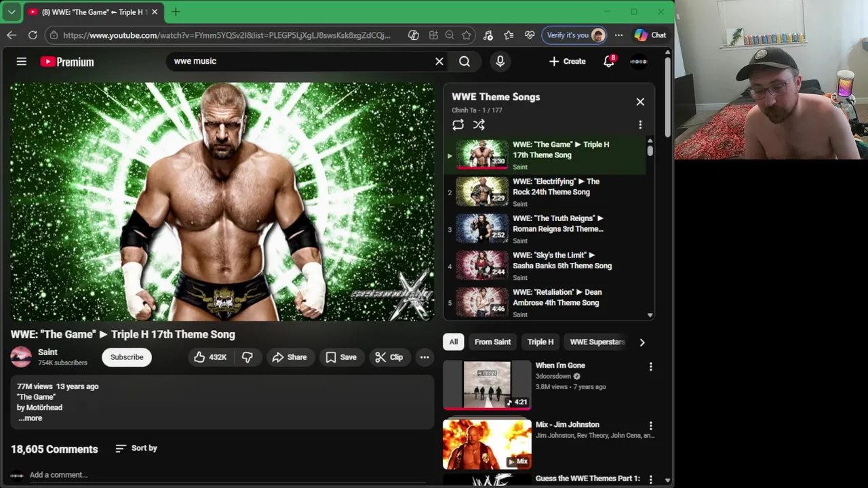
Task: Show more filter chips with the right arrow
Action: point(642,342)
